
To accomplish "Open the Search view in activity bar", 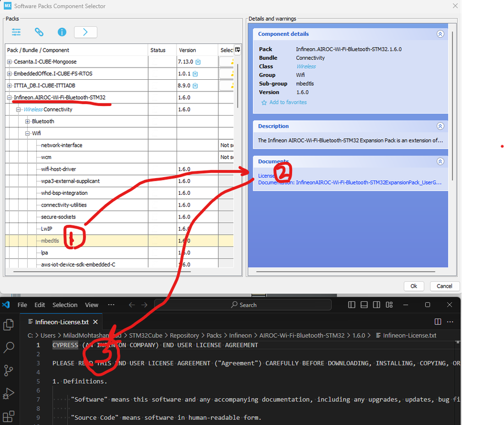I will point(9,348).
